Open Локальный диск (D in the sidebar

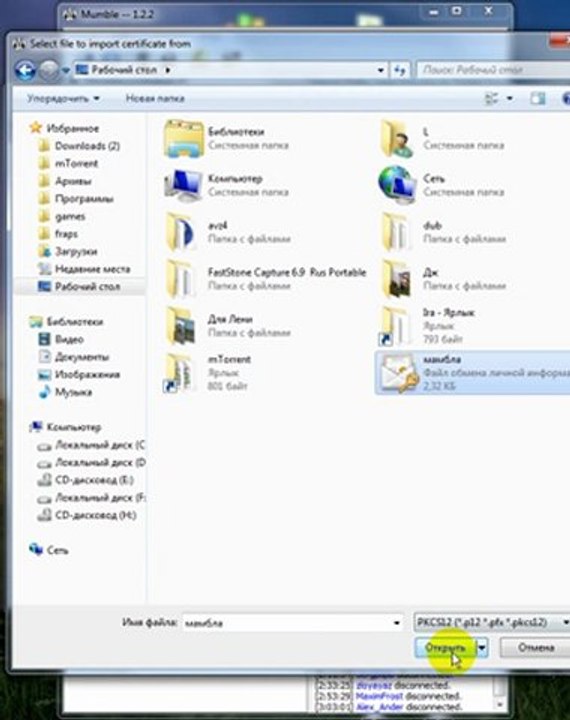[91, 463]
